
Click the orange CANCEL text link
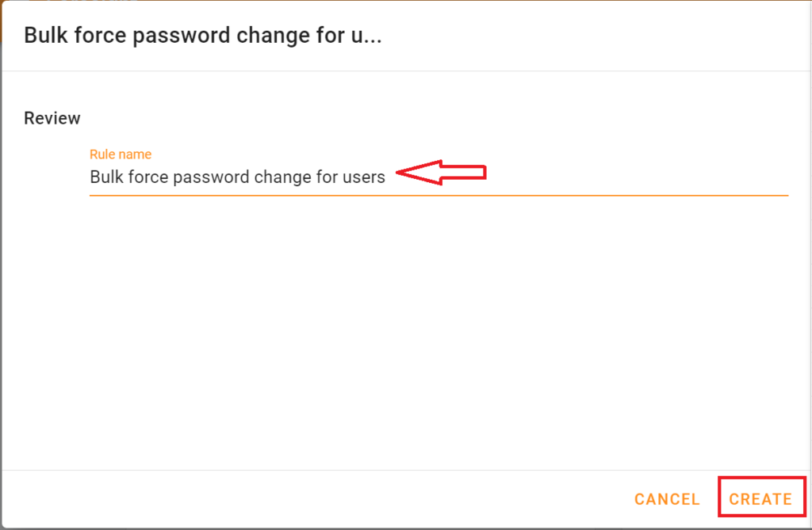pos(666,498)
